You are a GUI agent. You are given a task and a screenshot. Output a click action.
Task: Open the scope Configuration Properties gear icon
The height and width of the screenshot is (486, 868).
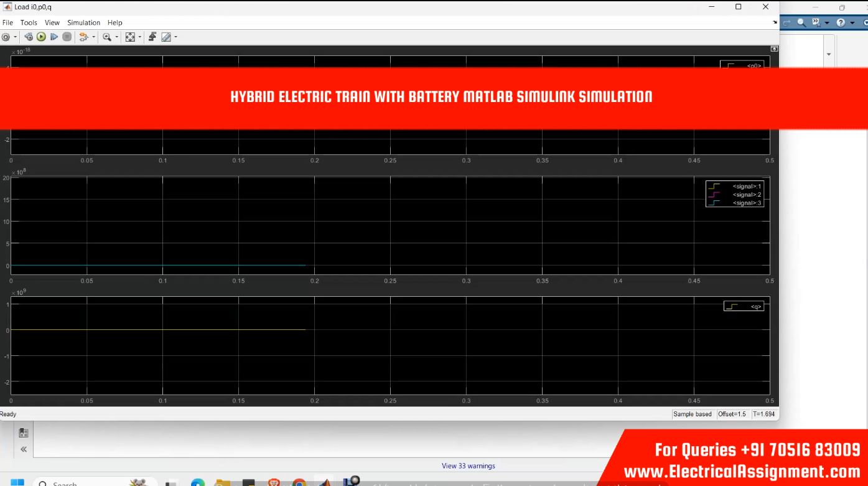[x=6, y=37]
